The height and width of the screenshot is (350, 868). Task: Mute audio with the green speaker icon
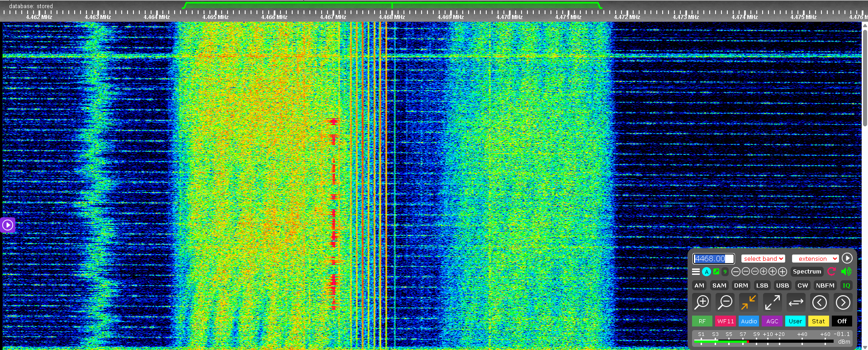(846, 272)
